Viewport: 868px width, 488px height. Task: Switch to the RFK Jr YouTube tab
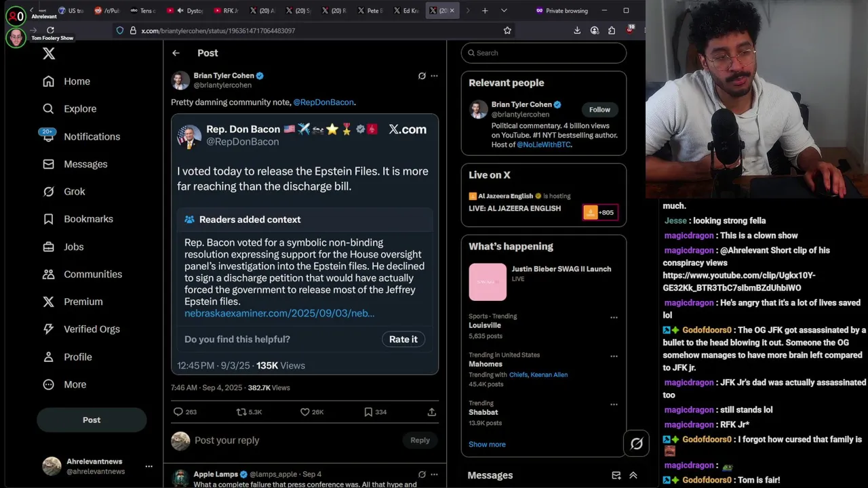coord(226,11)
